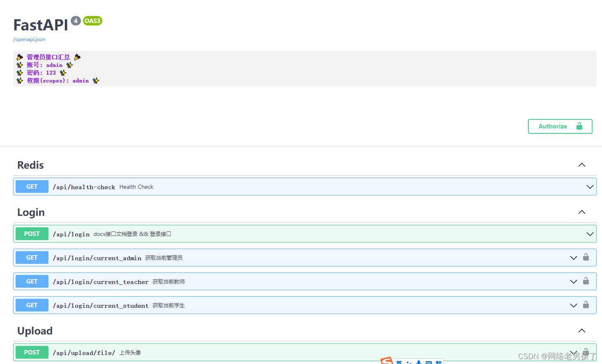The width and height of the screenshot is (602, 364).
Task: Expand the POST /api/login row arrow
Action: tap(590, 234)
